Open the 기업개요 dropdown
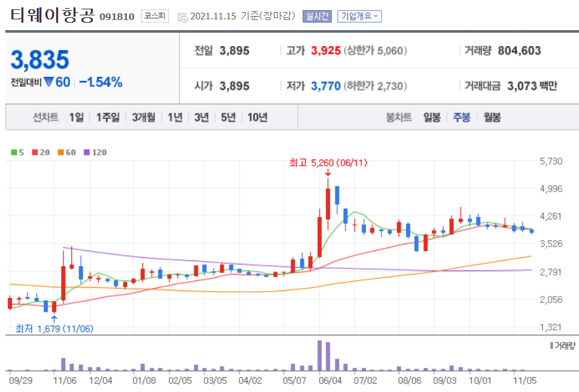Image resolution: width=579 pixels, height=392 pixels. point(359,16)
